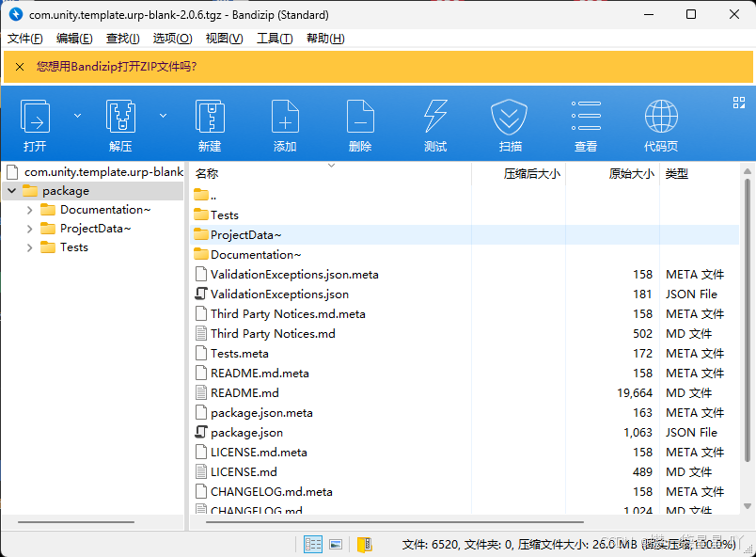
Task: Select the package.json.meta file row
Action: tap(465, 412)
